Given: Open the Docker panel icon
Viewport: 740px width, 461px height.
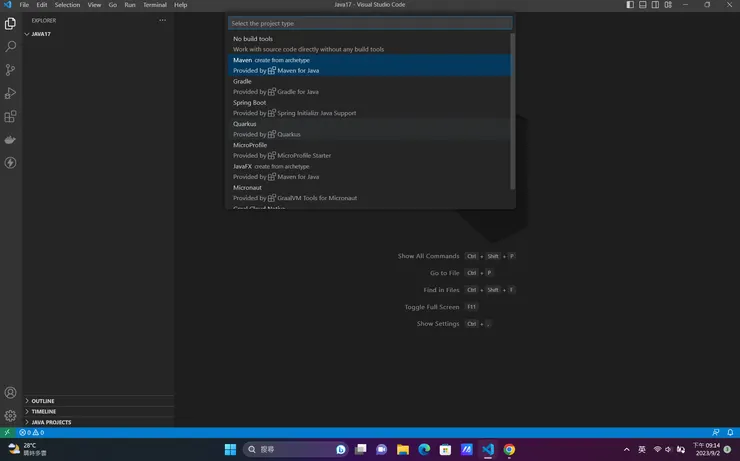Looking at the screenshot, I should click(x=11, y=139).
